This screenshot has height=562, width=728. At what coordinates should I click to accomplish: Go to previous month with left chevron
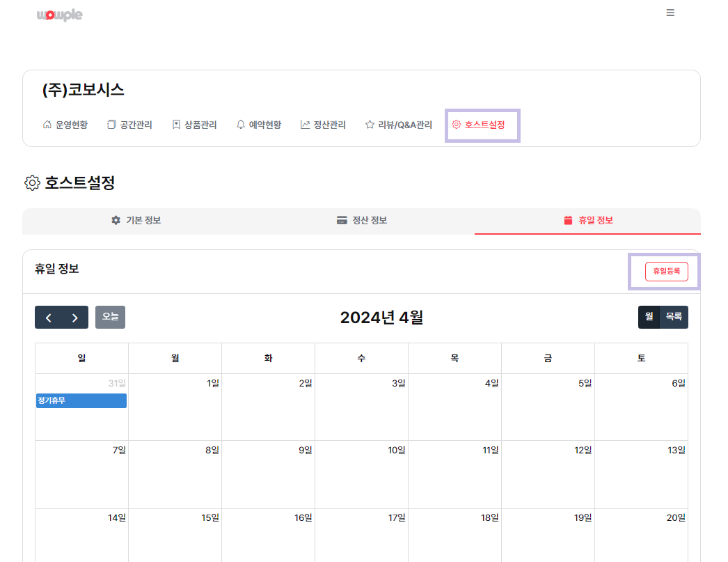coord(48,318)
